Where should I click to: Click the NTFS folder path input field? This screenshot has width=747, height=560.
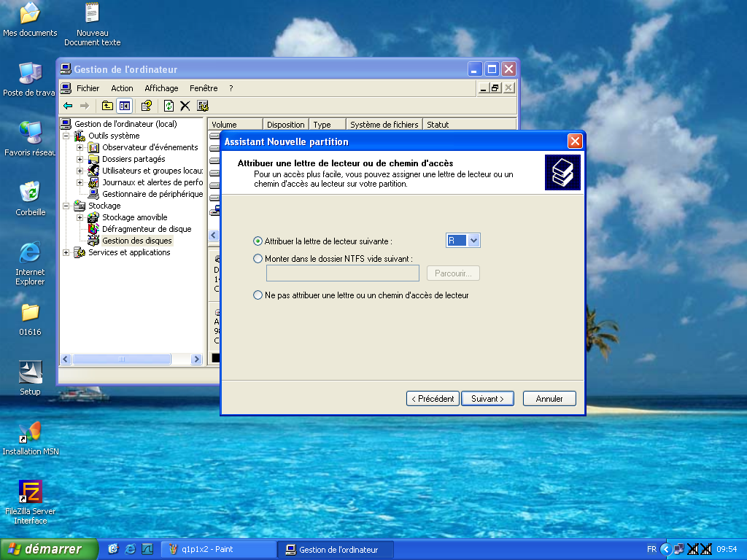tap(342, 273)
